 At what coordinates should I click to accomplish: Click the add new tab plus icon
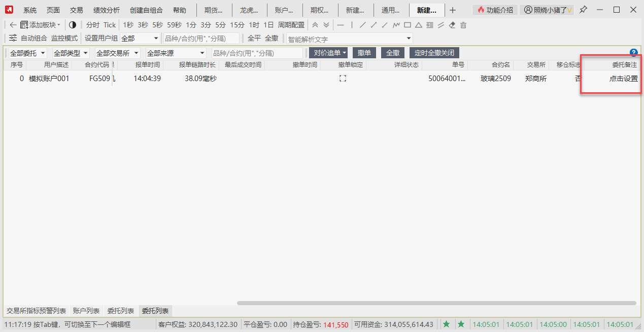point(453,10)
